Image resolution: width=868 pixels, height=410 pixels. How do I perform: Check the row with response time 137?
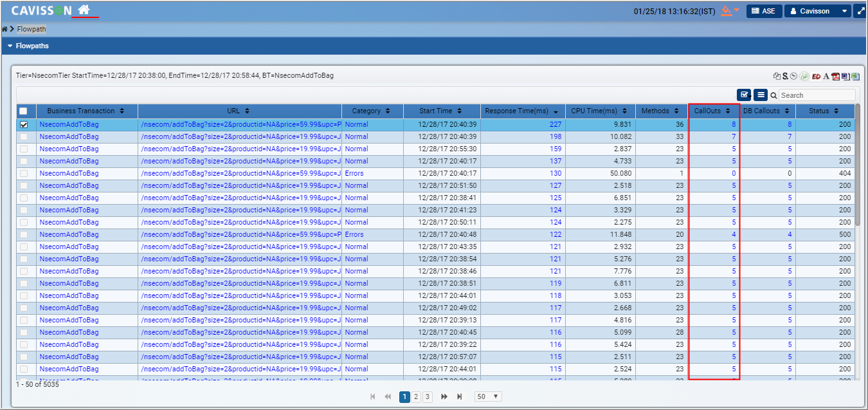pyautogui.click(x=24, y=162)
